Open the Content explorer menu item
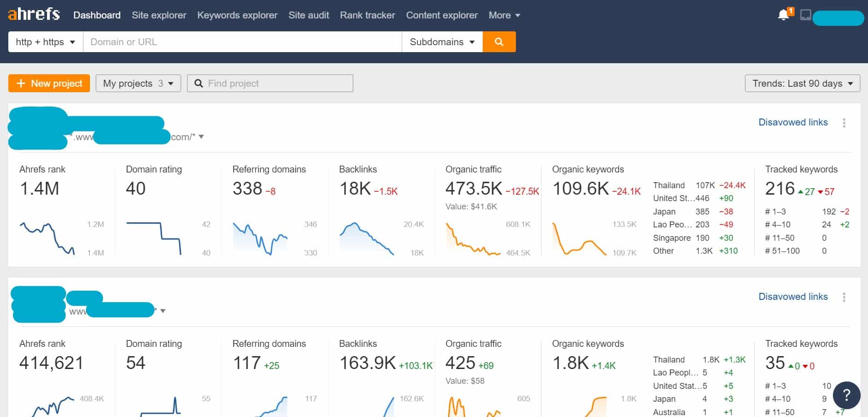The width and height of the screenshot is (868, 417). coord(442,15)
